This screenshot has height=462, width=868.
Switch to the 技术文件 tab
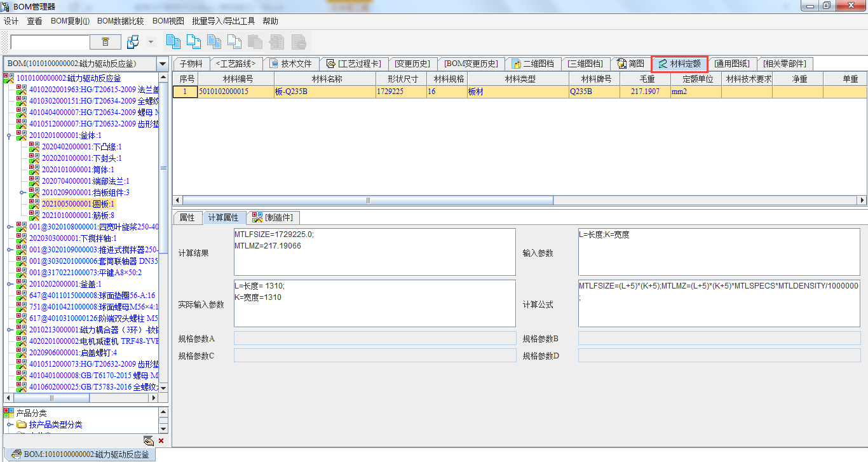click(290, 64)
